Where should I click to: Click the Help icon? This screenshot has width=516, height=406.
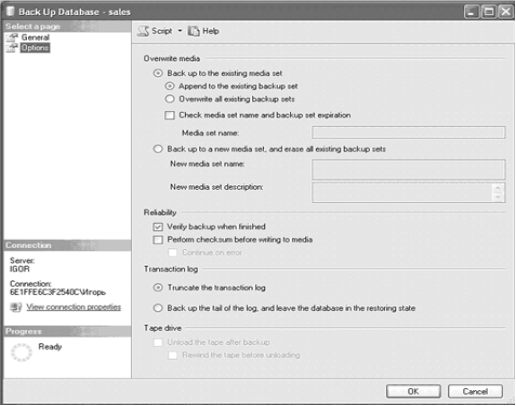[x=194, y=31]
